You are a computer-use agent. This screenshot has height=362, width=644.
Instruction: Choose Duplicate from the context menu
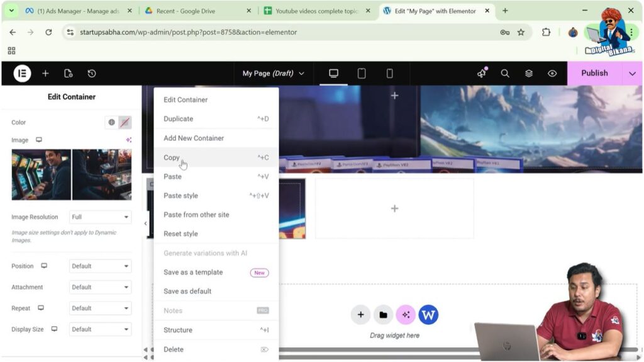(x=216, y=118)
